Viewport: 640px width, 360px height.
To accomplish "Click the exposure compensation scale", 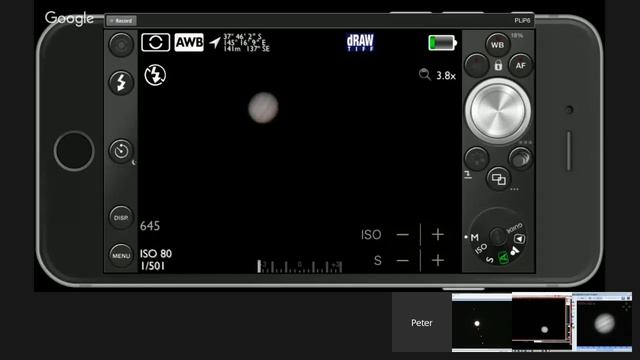I will click(300, 266).
